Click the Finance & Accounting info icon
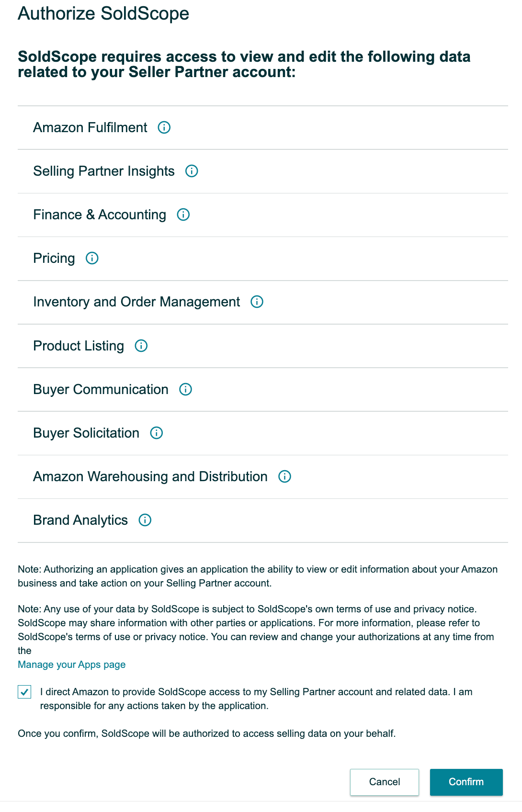 tap(183, 214)
